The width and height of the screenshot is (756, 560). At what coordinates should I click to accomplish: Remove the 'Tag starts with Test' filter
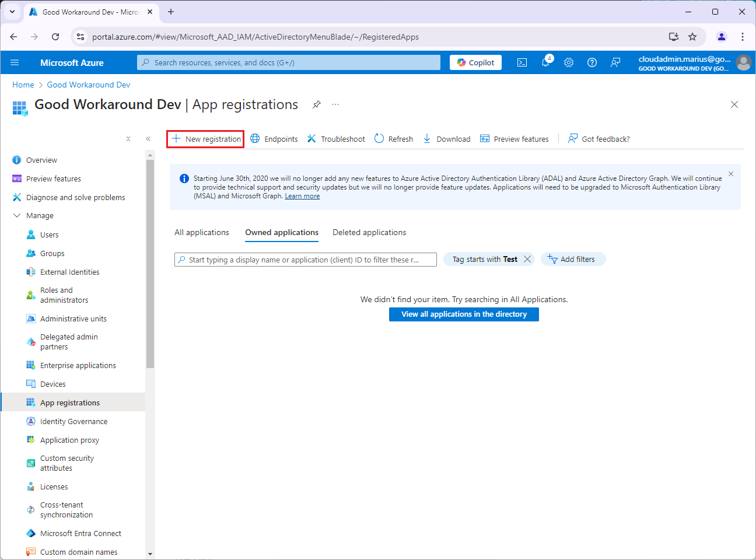point(527,259)
